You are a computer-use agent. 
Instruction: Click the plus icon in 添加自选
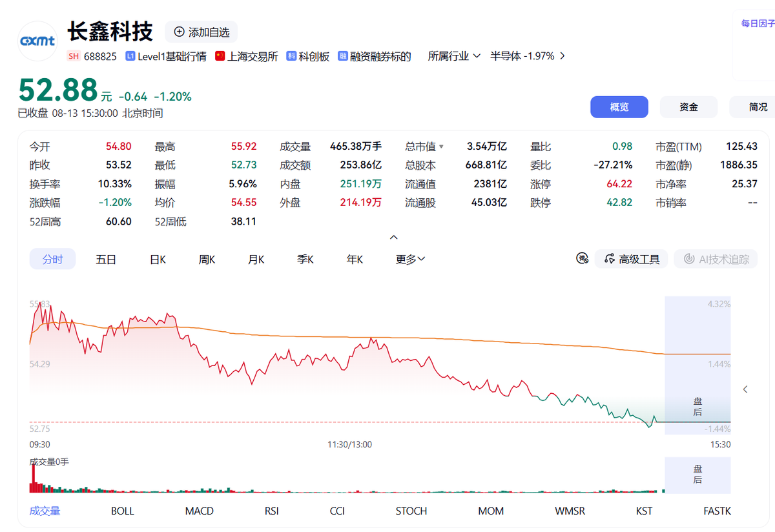coord(178,32)
